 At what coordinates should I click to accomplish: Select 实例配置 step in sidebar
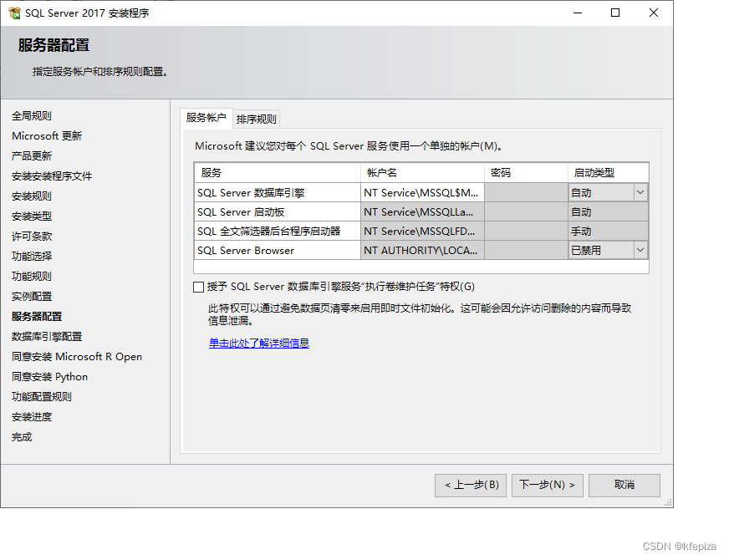tap(32, 297)
